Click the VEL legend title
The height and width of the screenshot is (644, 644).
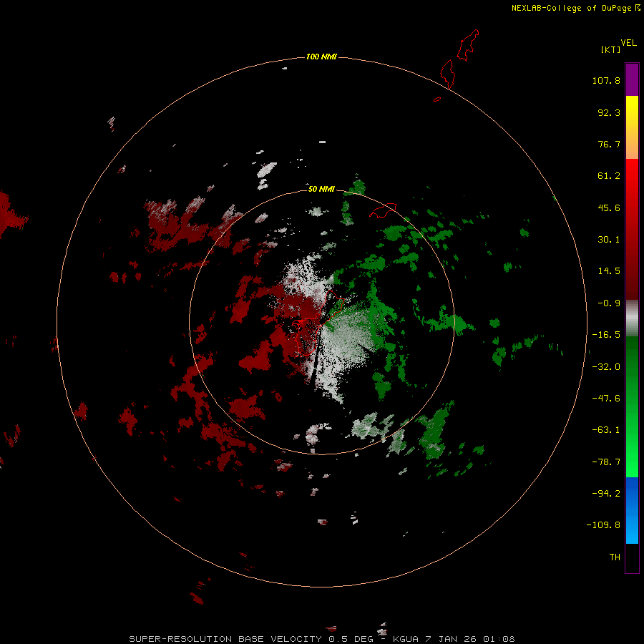coord(628,42)
